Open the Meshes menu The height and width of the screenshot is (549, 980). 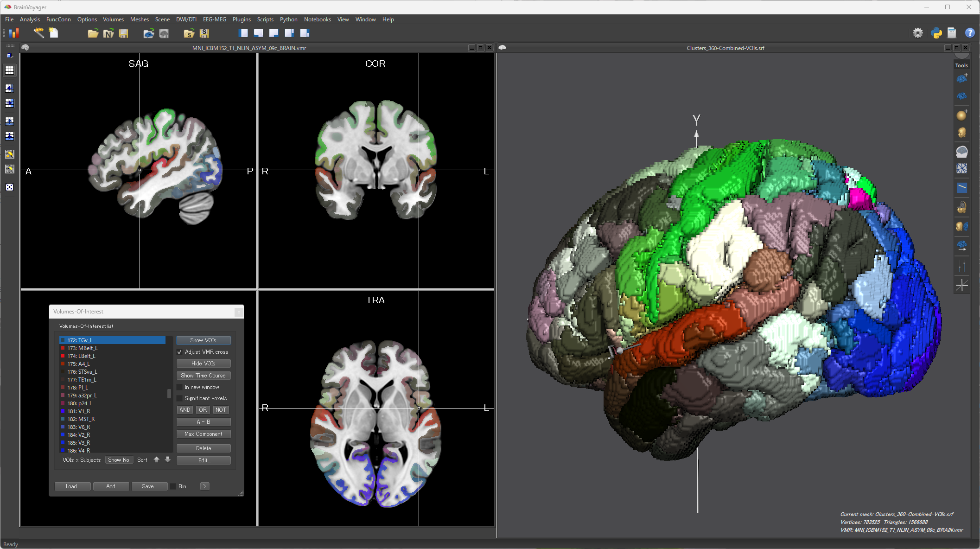tap(140, 19)
